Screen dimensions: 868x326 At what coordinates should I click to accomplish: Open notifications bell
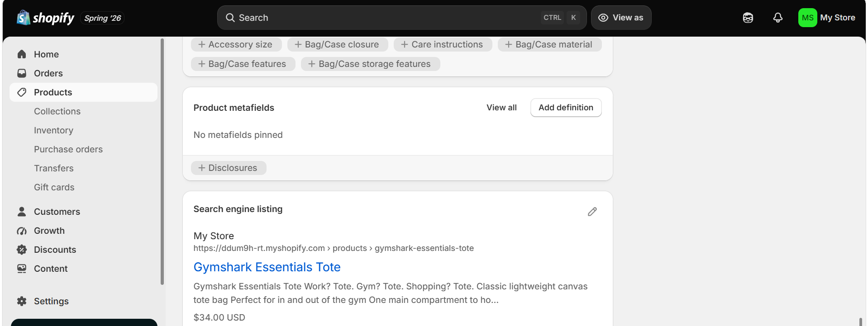pos(778,18)
